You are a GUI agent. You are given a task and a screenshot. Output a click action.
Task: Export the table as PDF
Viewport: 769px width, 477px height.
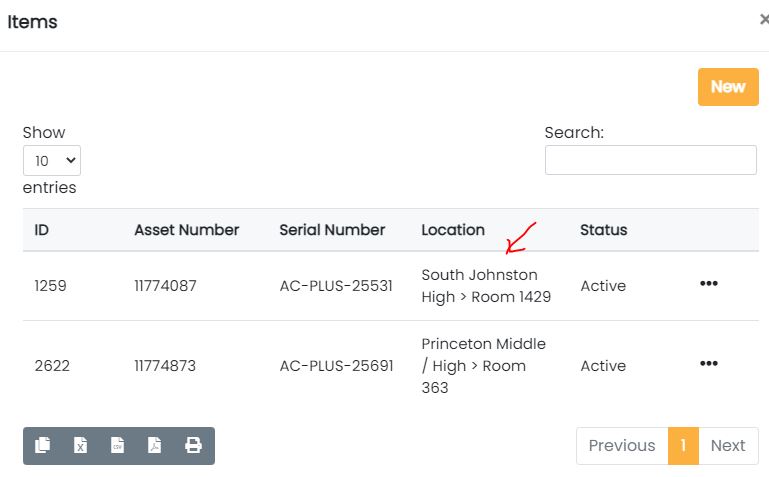tap(155, 446)
